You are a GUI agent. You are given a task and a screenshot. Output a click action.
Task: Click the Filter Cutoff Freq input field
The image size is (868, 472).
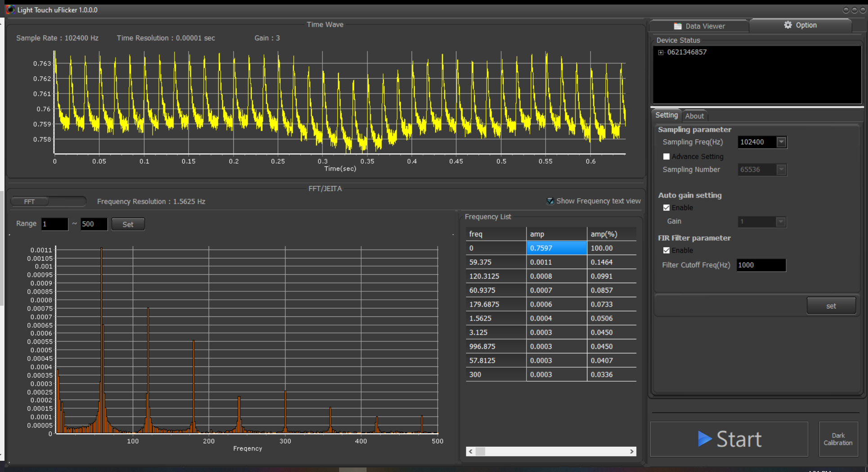(x=761, y=265)
